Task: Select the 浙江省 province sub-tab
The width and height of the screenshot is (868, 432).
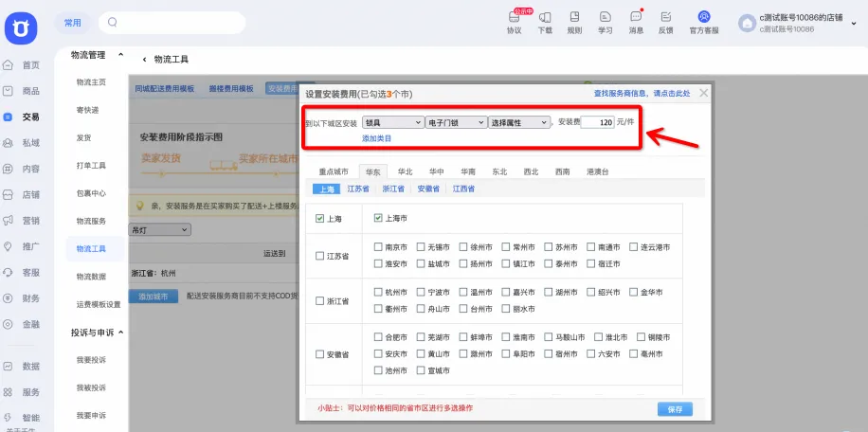Action: [393, 189]
